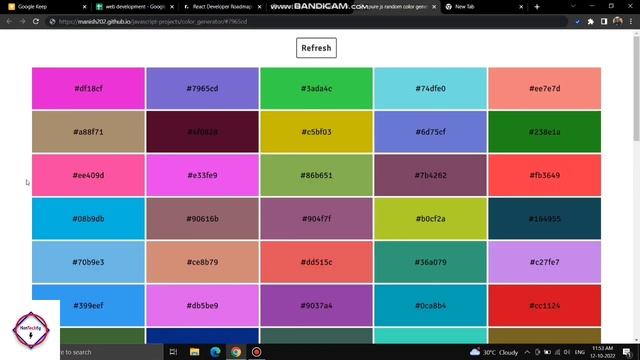Close the Google Keep tab
The height and width of the screenshot is (360, 640).
[84, 7]
